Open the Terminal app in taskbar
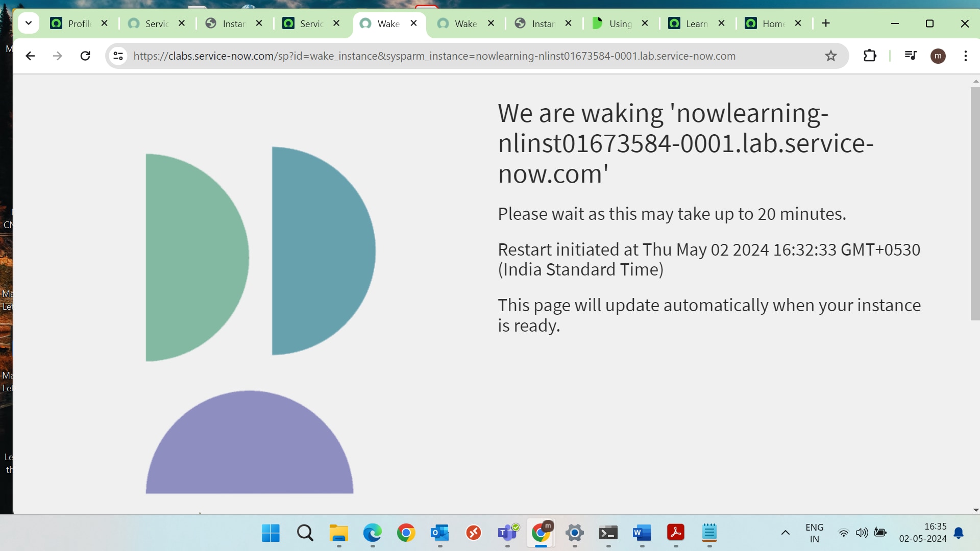 (608, 533)
